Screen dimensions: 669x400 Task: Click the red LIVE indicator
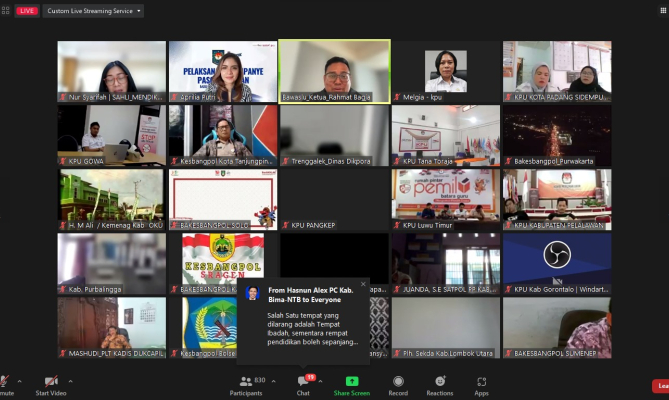pos(27,11)
